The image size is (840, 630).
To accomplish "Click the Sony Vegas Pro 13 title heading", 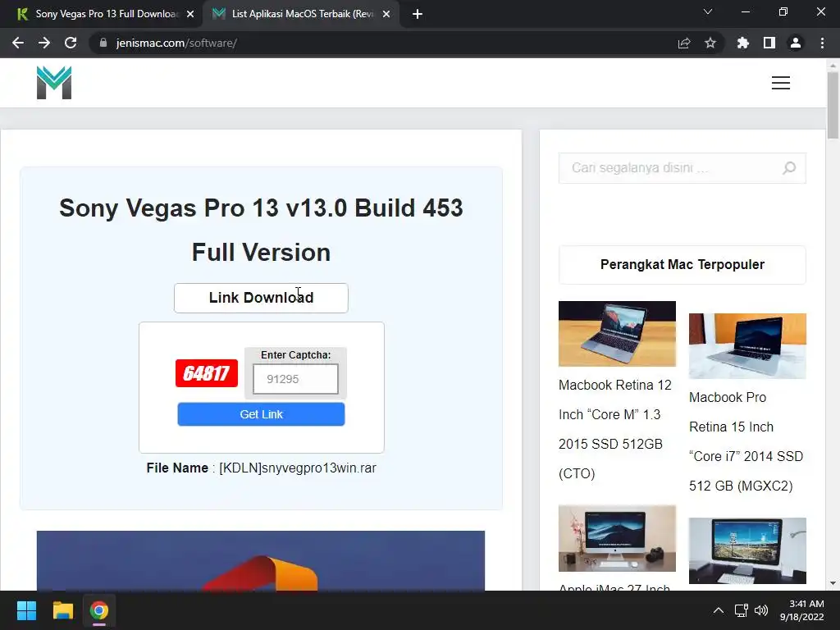I will (261, 230).
